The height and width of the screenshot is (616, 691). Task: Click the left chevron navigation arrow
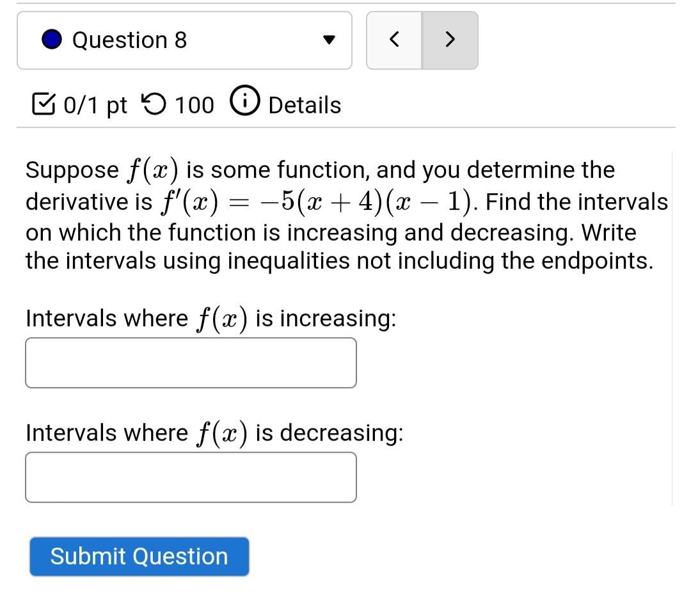click(394, 40)
